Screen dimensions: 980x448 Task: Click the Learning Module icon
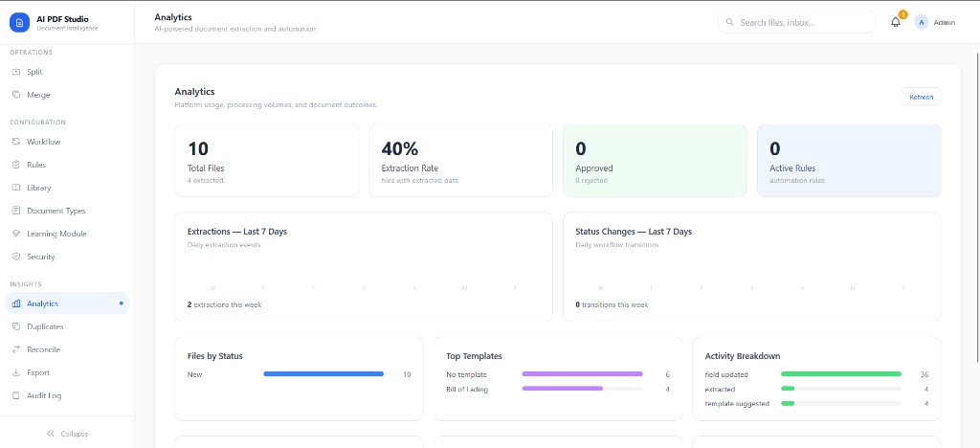coord(16,234)
